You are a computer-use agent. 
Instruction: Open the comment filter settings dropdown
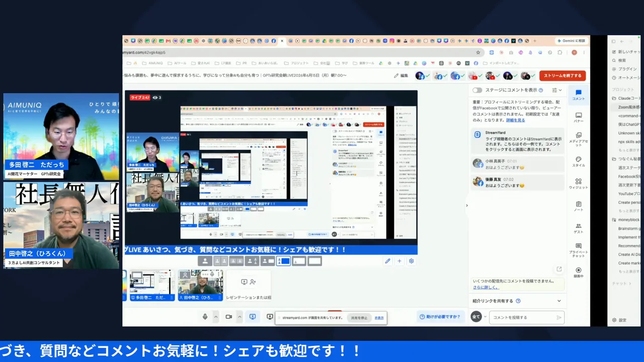tap(557, 90)
